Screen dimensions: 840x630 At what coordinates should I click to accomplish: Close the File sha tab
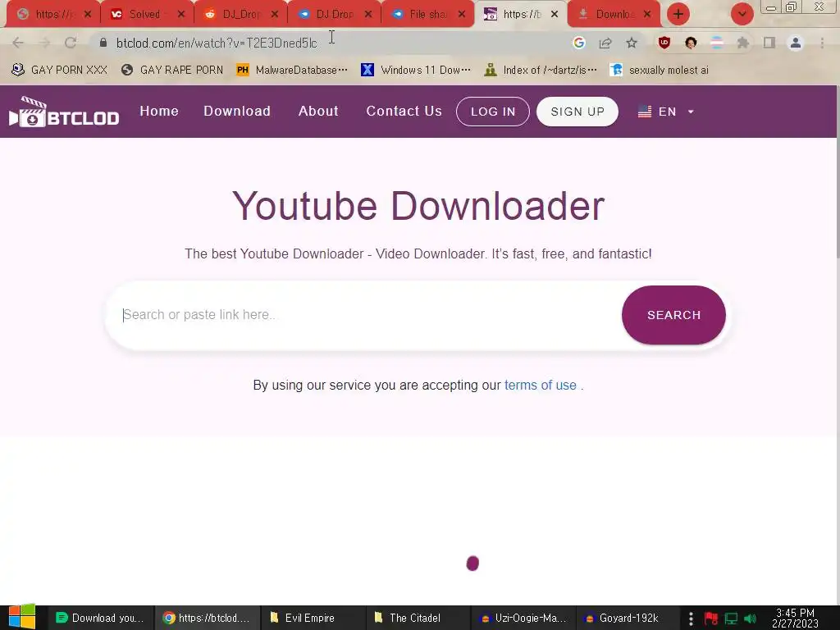click(x=462, y=14)
